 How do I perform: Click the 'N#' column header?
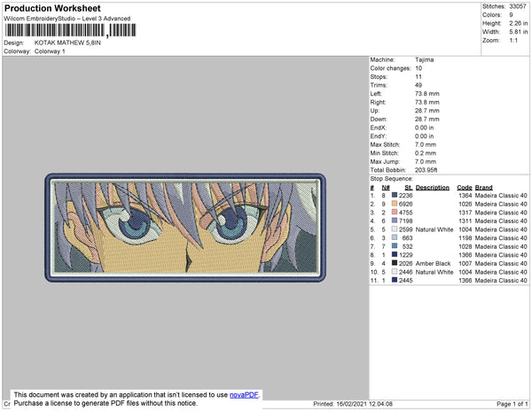(386, 188)
